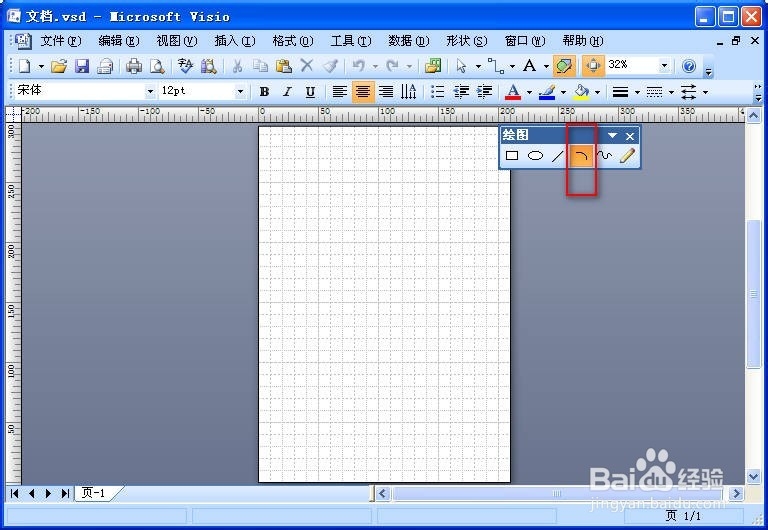Select the 页-1 page tab
The height and width of the screenshot is (530, 768).
[94, 493]
